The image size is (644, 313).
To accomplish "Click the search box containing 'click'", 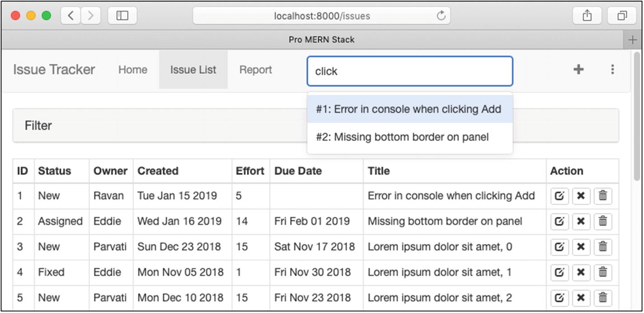I will (409, 71).
